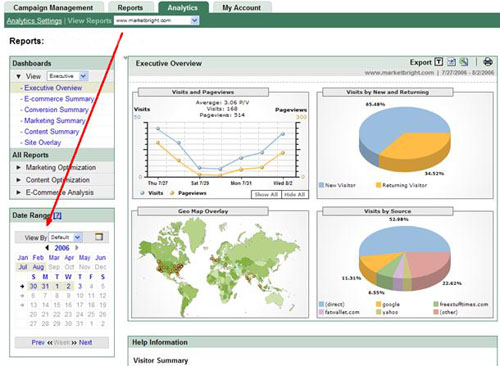This screenshot has height=366, width=500.
Task: Expand Marketing Optimization reports
Action: (x=19, y=167)
